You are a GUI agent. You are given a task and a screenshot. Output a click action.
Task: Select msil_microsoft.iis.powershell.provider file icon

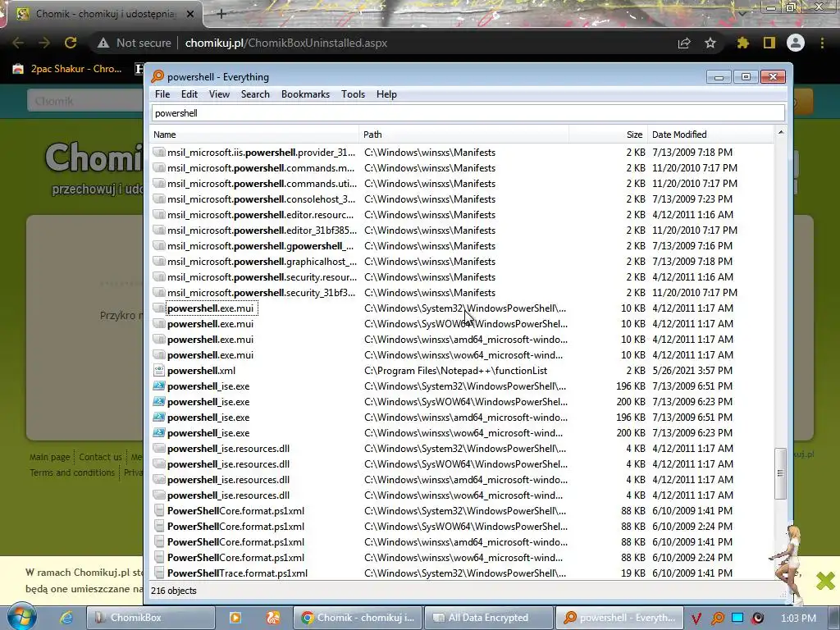(158, 152)
